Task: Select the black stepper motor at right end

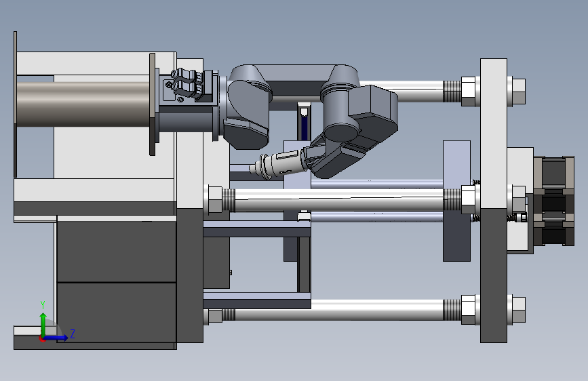Action: point(553,201)
